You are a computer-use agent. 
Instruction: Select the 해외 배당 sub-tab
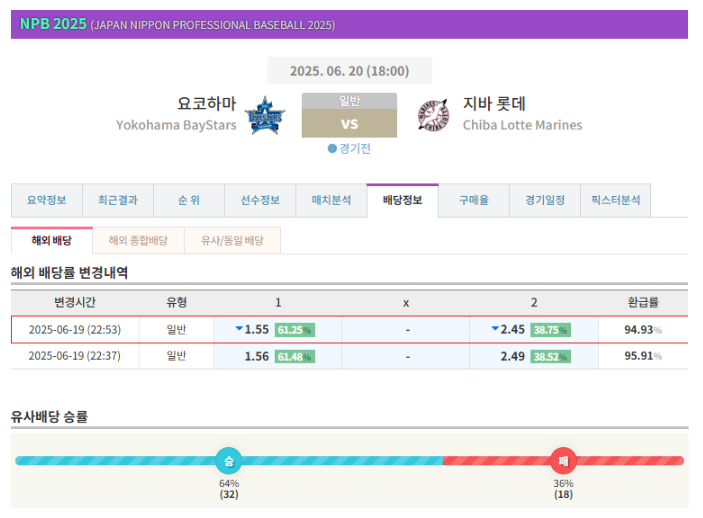[x=52, y=240]
